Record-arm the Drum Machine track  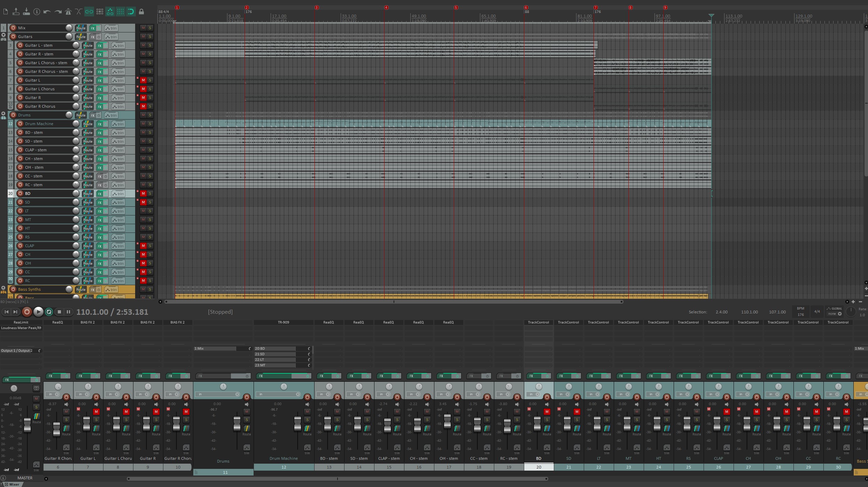[x=20, y=124]
